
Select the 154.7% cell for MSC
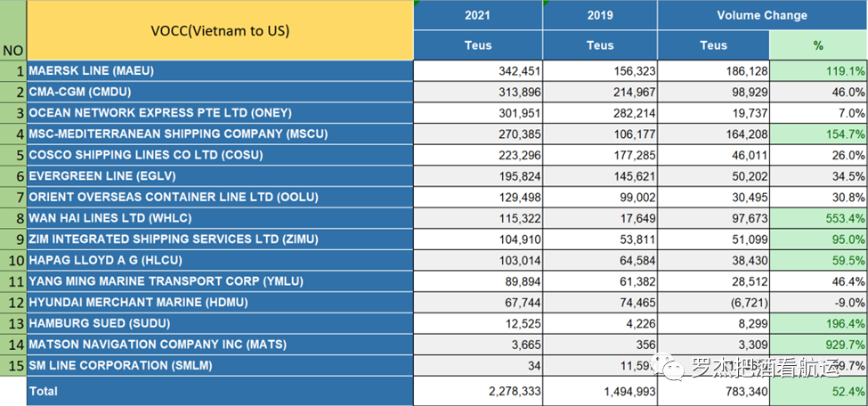pos(817,134)
